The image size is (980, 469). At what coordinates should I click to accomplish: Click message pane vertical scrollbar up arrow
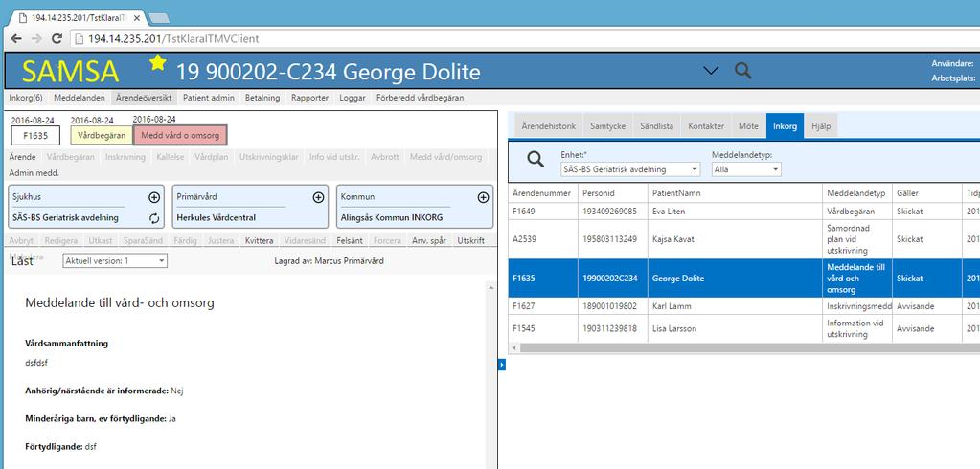(491, 286)
